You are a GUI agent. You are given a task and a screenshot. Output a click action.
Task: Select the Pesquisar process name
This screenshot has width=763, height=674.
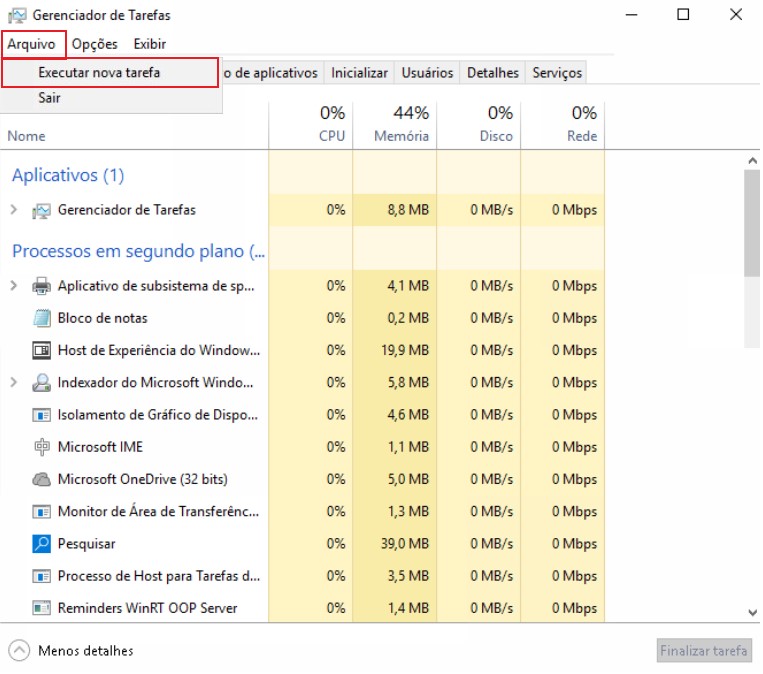(87, 544)
